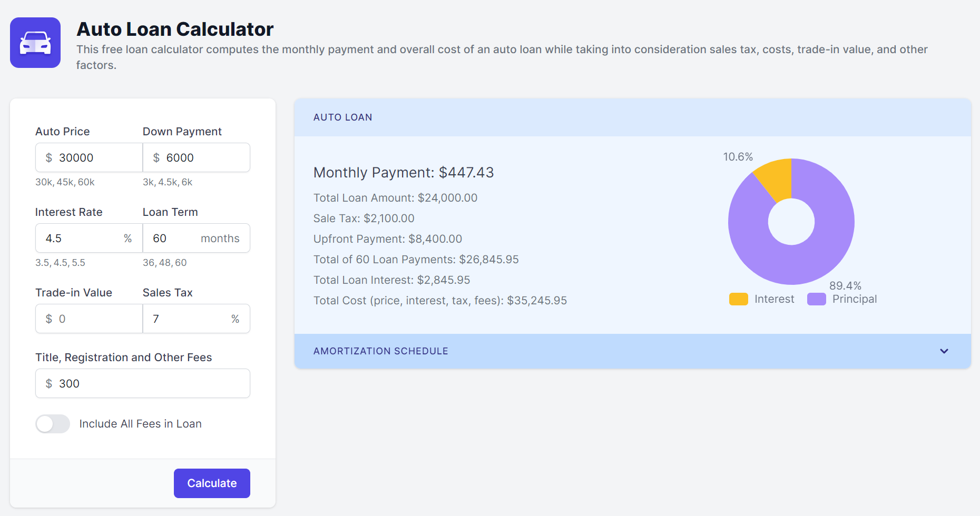Expand the Amortization Schedule chevron
This screenshot has height=516, width=980.
click(944, 351)
